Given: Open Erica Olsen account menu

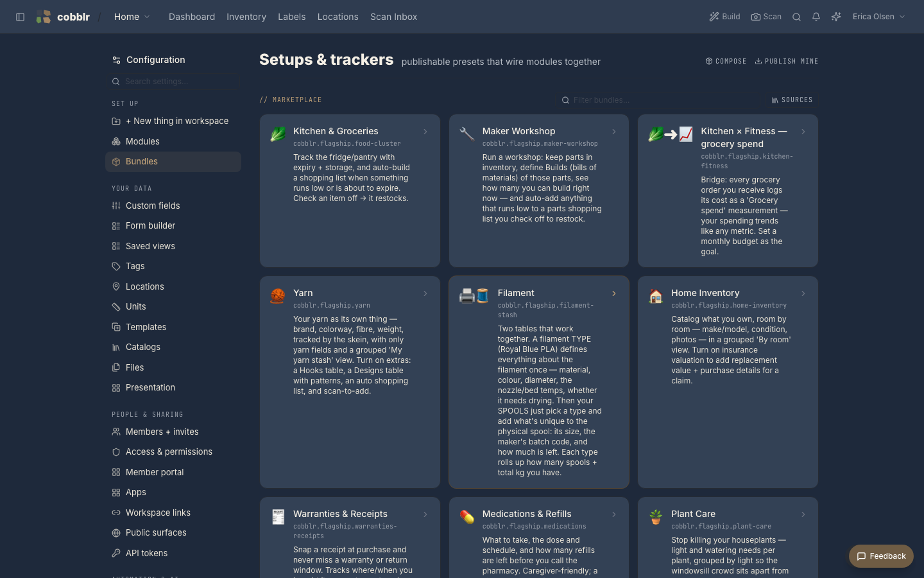Looking at the screenshot, I should click(878, 17).
